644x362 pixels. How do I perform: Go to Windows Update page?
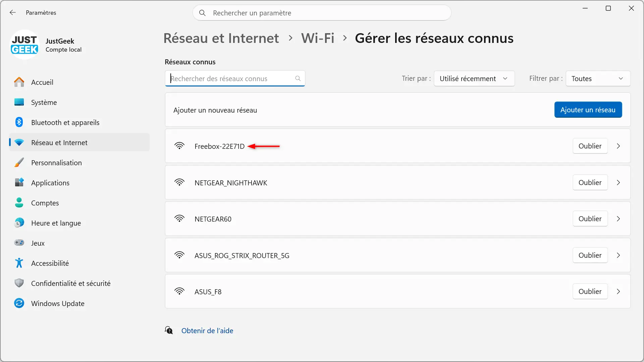tap(79, 303)
